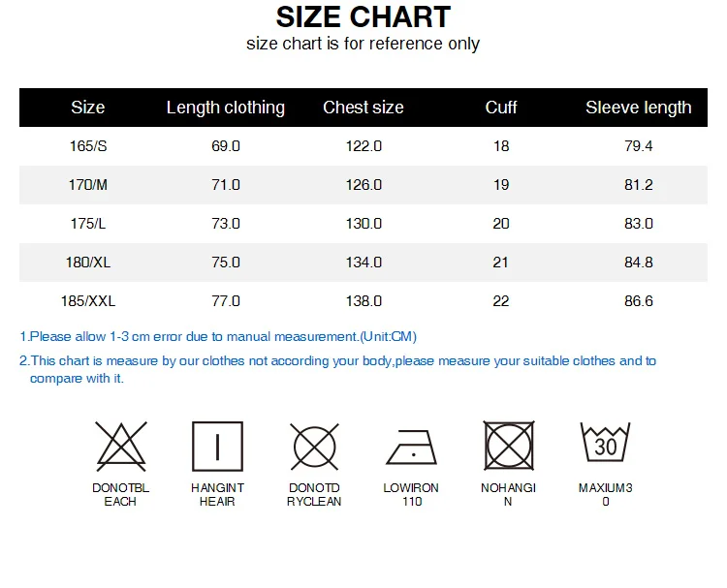
Task: Select the Size column header
Action: [87, 108]
